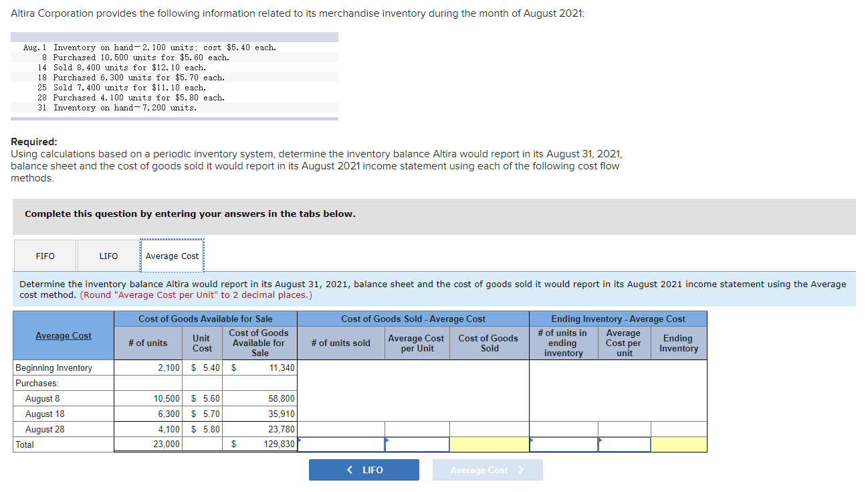Click the Cost of Goods Sold - Average Cost header
Image resolution: width=868 pixels, height=492 pixels.
click(x=413, y=319)
